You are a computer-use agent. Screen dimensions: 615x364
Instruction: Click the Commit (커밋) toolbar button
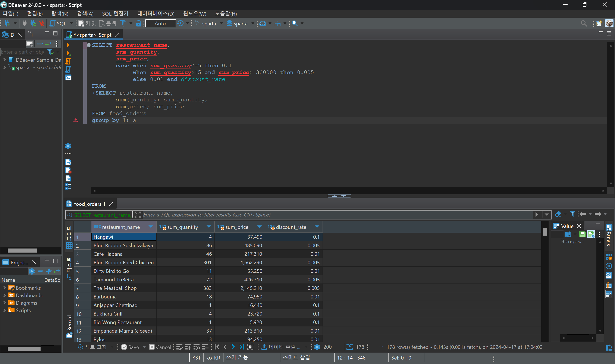click(x=87, y=23)
